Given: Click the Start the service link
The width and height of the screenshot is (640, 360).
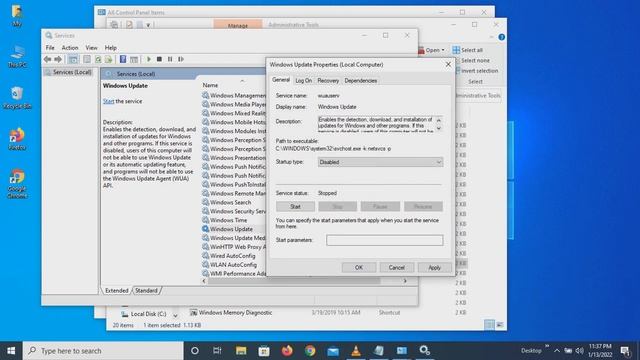Looking at the screenshot, I should [108, 101].
